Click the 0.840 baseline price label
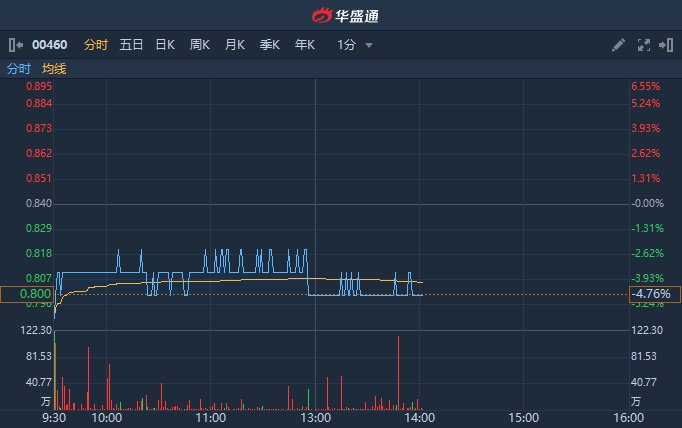The height and width of the screenshot is (428, 682). point(39,204)
